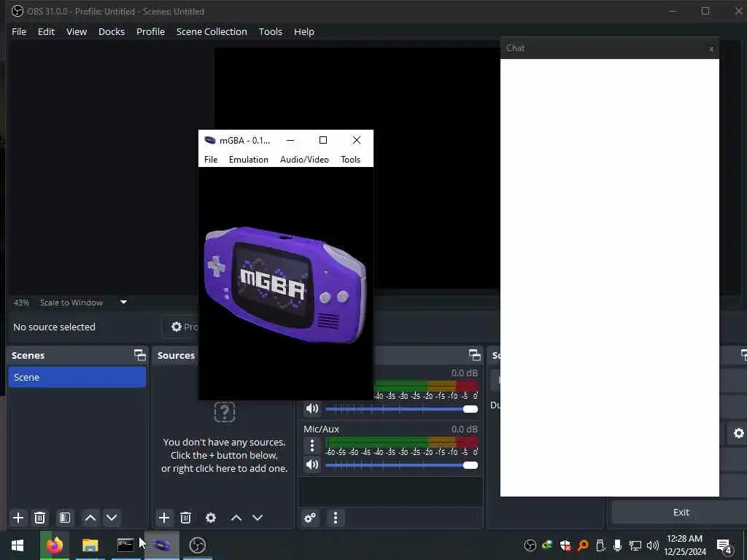Open Advanced Audio Properties gears icon
Image resolution: width=747 pixels, height=560 pixels.
click(x=310, y=518)
